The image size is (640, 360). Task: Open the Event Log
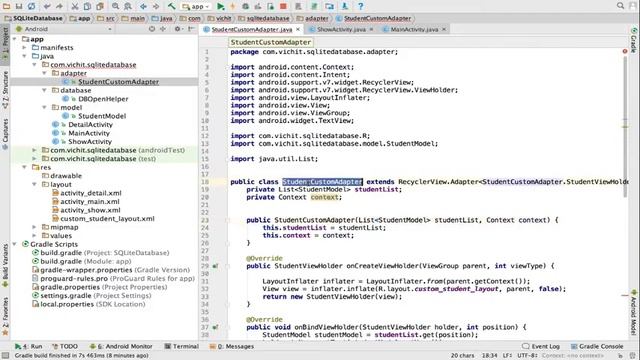[x=541, y=346]
